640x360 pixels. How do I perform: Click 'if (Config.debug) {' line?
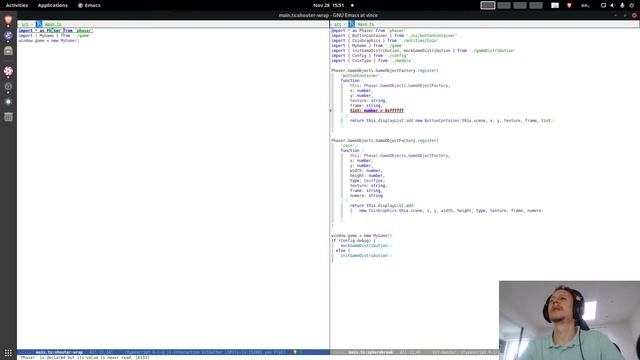click(x=353, y=240)
